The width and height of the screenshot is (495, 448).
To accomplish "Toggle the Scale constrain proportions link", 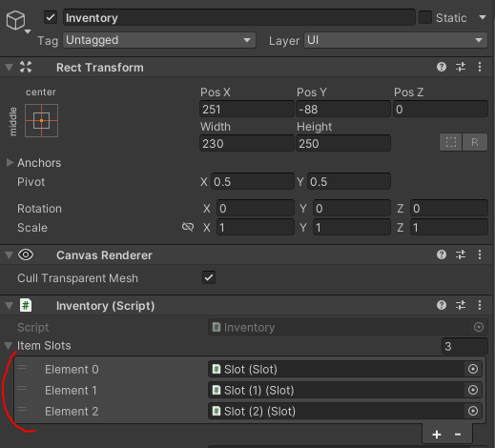I will click(x=188, y=227).
